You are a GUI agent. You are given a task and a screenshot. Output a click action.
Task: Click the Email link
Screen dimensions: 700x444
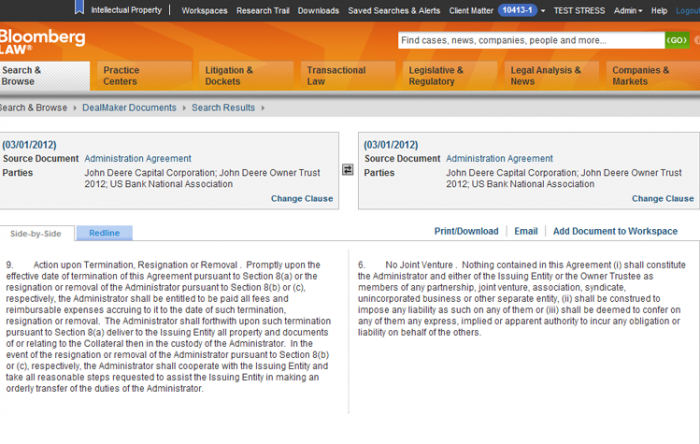526,231
